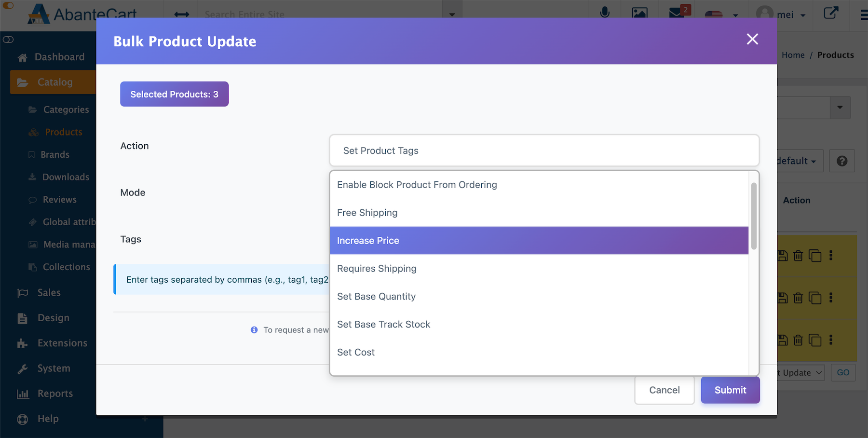This screenshot has height=438, width=868.
Task: Click the microphone voice search icon
Action: (x=604, y=12)
